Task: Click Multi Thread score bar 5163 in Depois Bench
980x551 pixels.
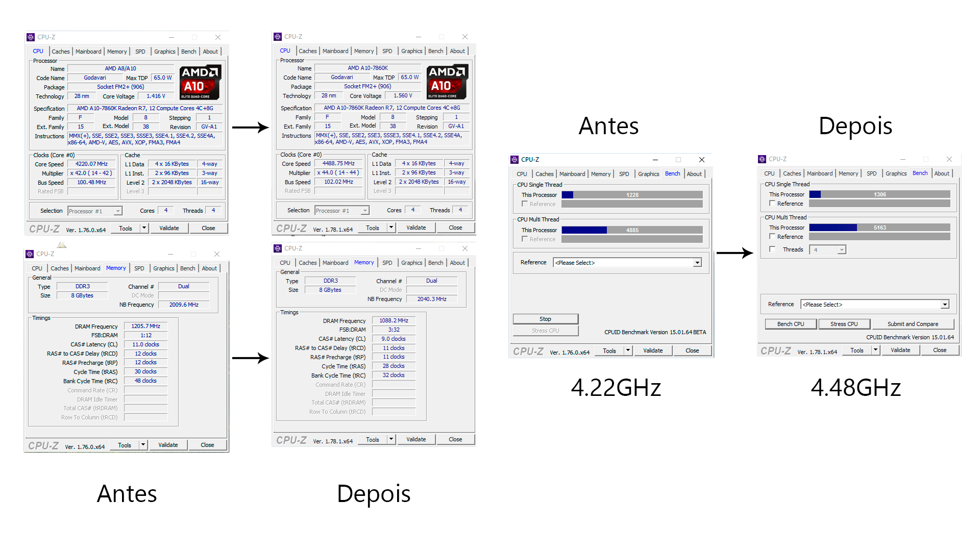Action: [879, 228]
